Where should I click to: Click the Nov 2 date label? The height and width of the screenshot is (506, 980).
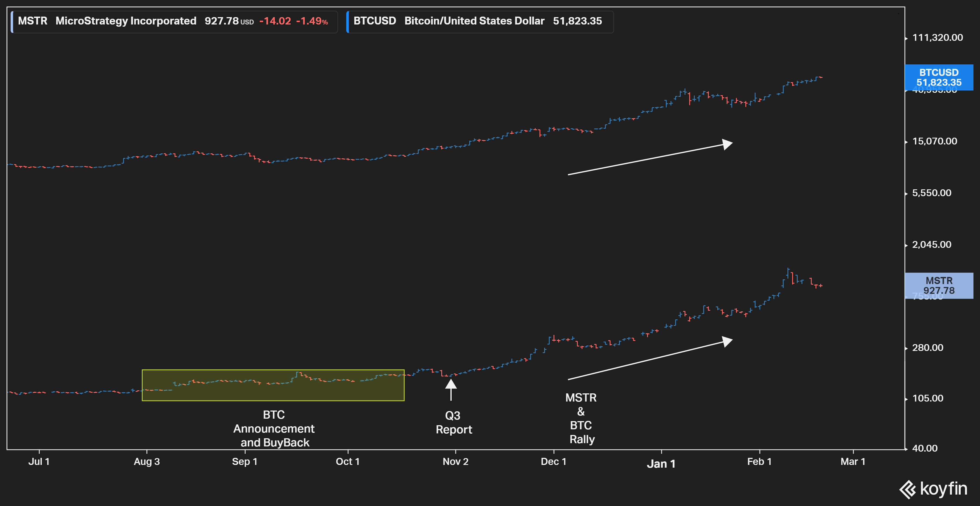[x=455, y=461]
